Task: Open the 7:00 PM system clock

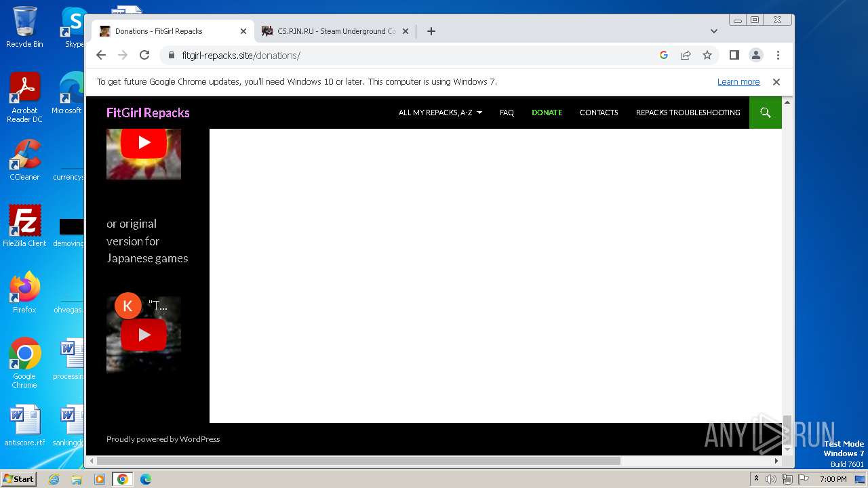Action: coord(833,479)
